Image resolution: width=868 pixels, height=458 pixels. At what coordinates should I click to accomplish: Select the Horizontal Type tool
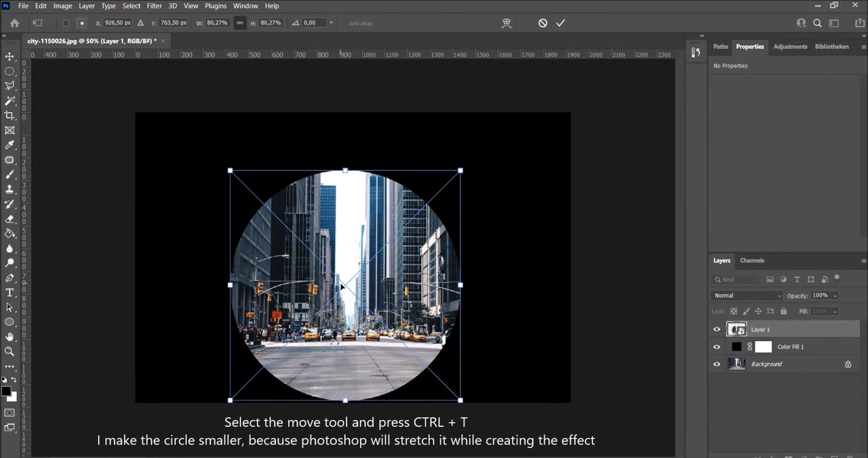[x=9, y=292]
